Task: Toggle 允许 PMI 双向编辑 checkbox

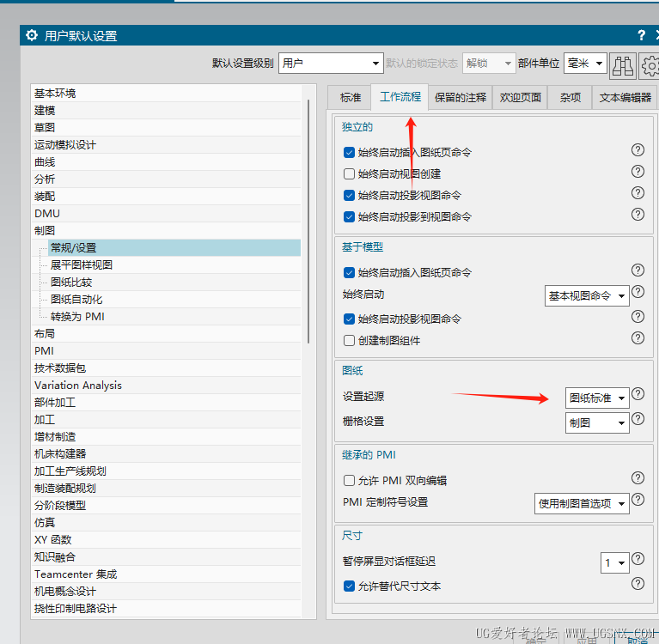Action: [349, 480]
